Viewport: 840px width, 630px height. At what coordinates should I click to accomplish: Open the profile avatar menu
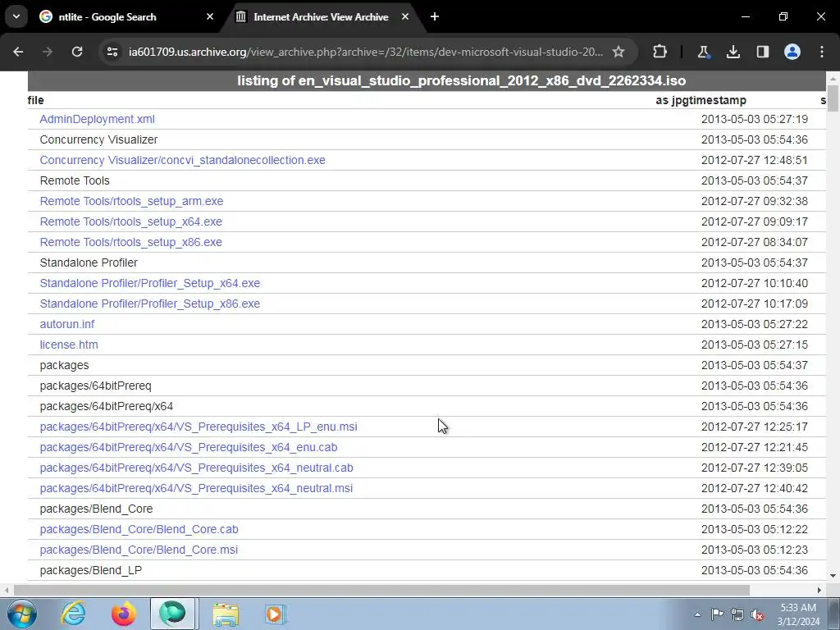(792, 52)
